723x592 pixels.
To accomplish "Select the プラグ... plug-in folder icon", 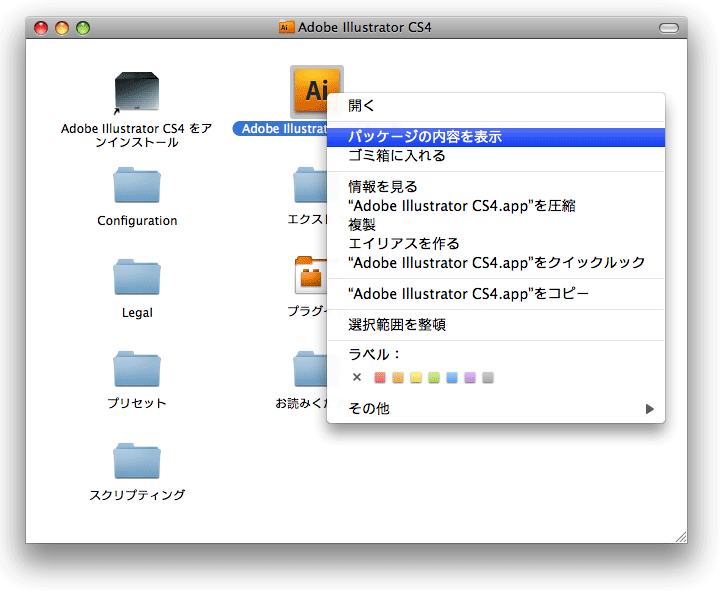I will pos(311,275).
